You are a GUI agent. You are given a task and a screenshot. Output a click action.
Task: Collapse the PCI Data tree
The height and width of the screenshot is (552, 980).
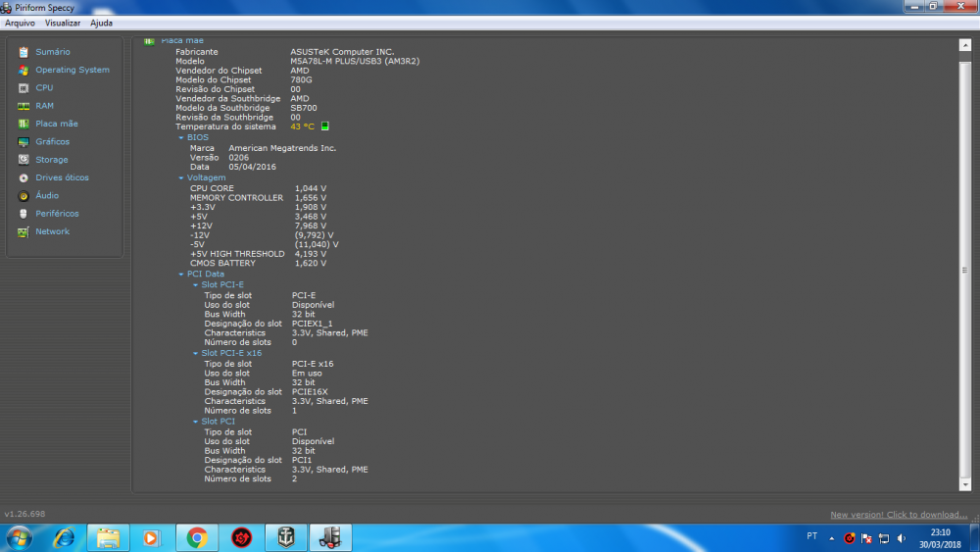point(181,275)
